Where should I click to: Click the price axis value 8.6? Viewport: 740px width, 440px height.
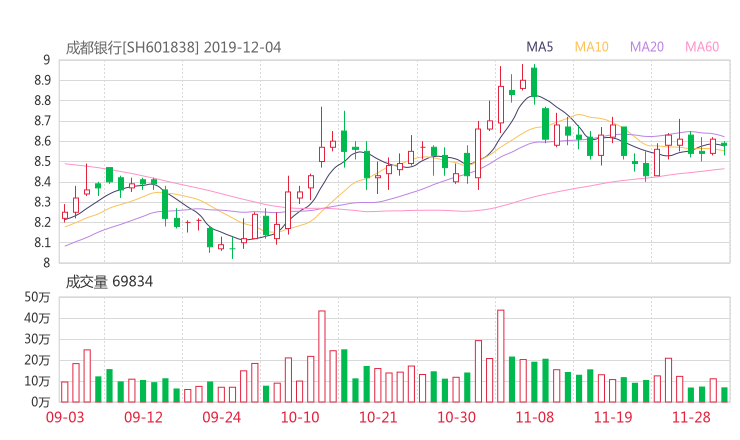42,141
